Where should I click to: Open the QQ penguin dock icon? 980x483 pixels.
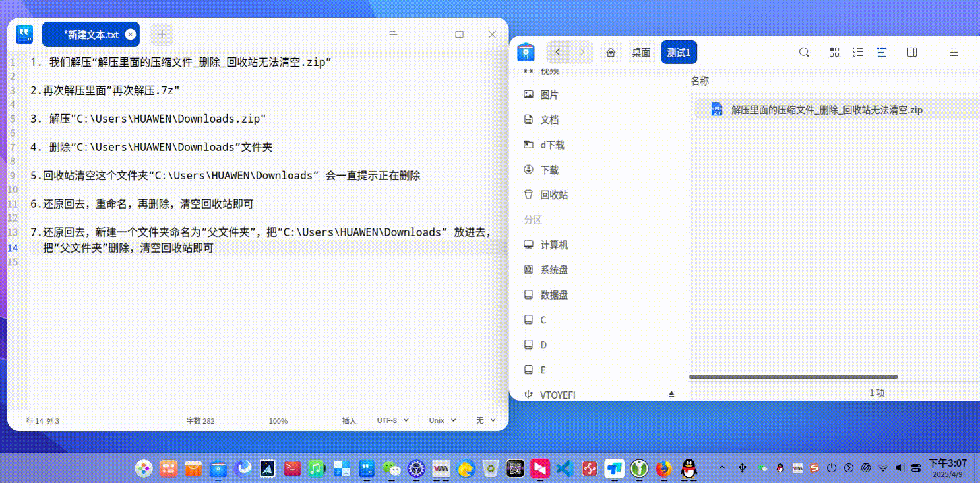[x=689, y=468]
